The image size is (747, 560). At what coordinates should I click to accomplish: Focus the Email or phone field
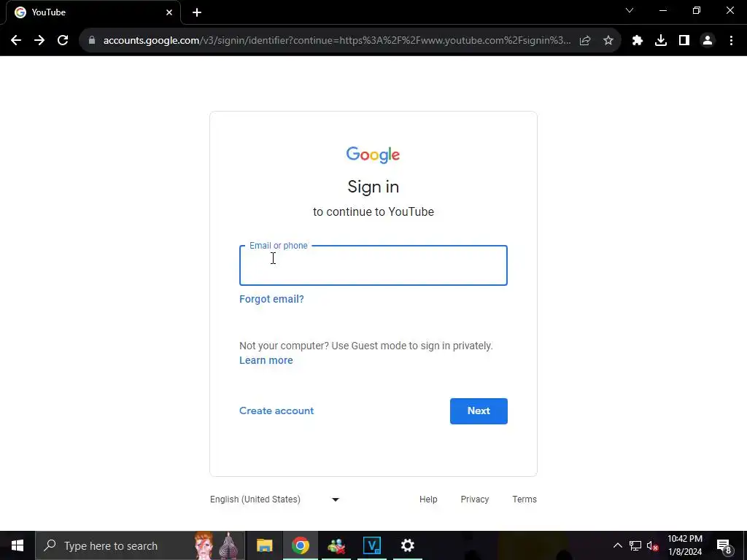(x=373, y=265)
